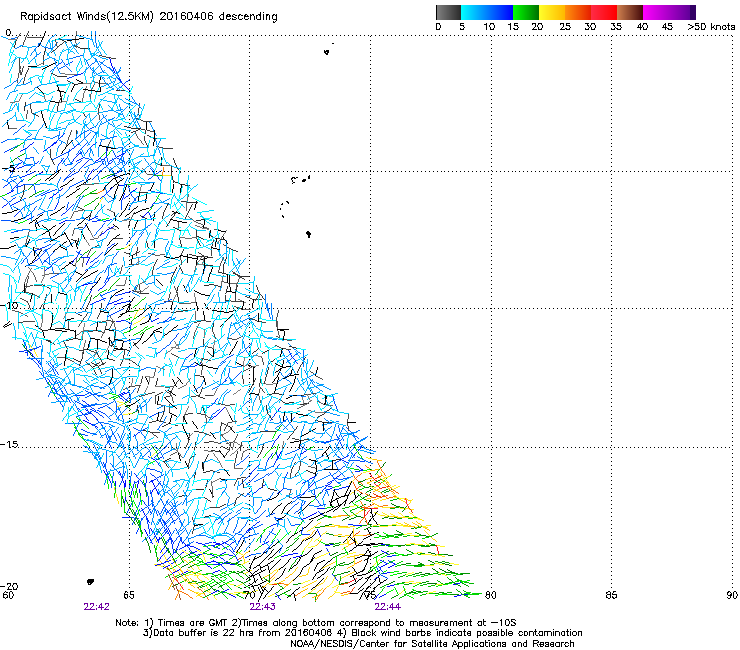Click the Rapidsact Winds(12.5KM) title text
The height and width of the screenshot is (650, 740).
(x=149, y=16)
